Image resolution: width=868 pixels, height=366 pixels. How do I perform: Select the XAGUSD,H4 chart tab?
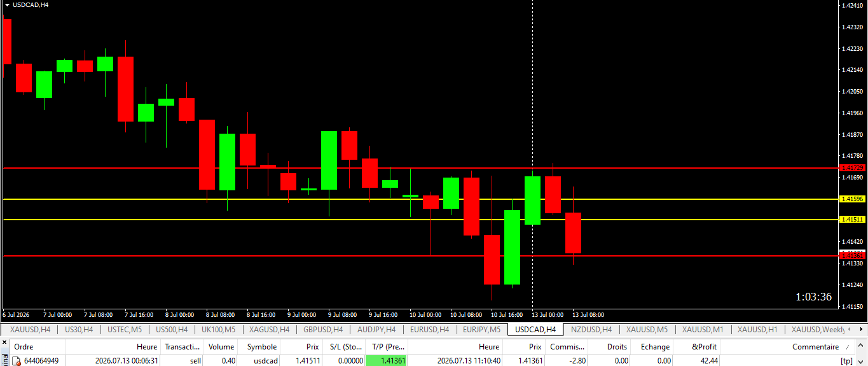(x=269, y=329)
